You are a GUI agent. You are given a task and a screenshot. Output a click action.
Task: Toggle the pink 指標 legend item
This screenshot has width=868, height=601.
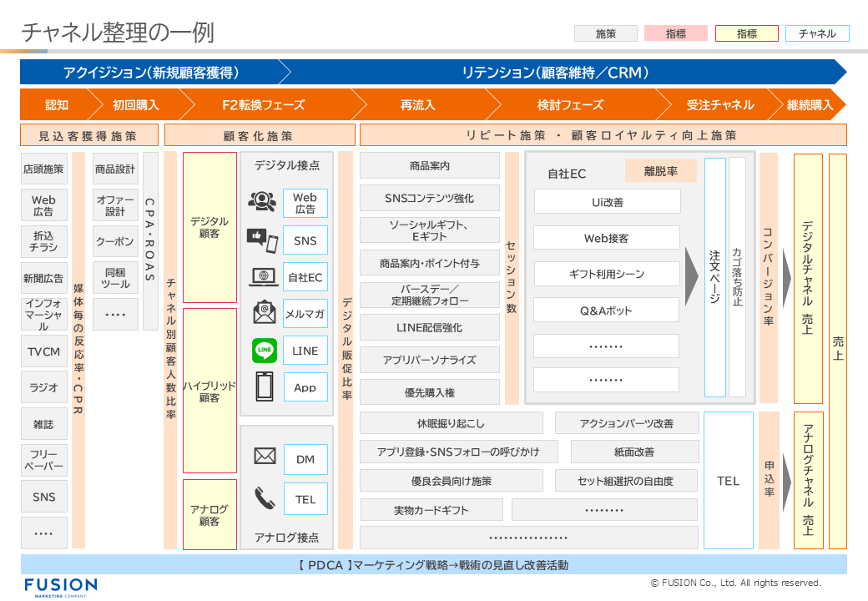click(x=675, y=33)
